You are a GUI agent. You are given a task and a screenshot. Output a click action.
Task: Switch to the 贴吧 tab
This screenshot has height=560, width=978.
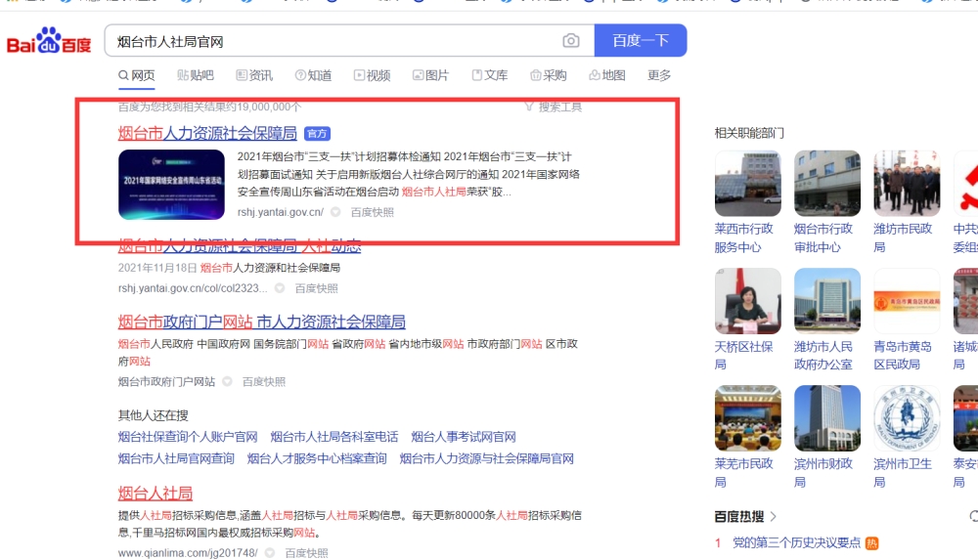(x=196, y=75)
